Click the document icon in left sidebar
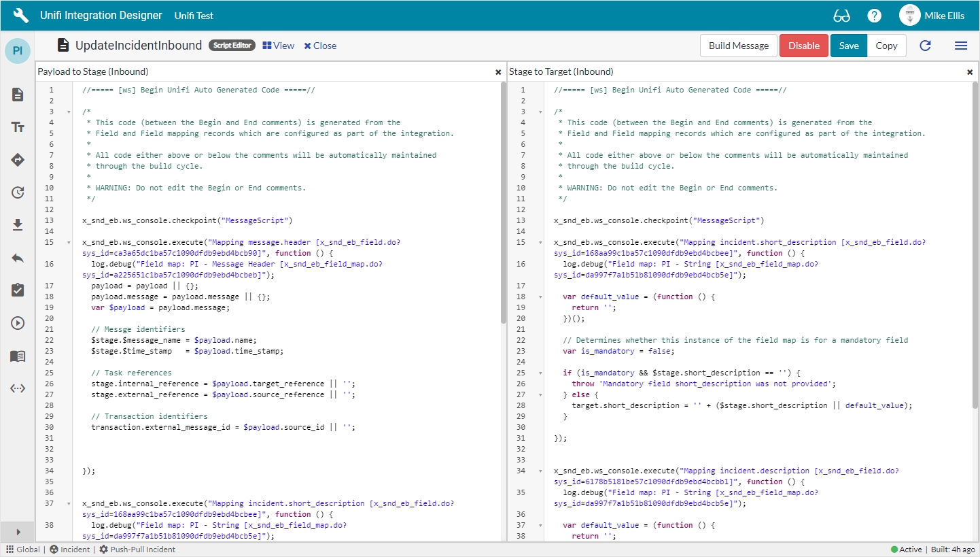This screenshot has width=980, height=557. click(18, 95)
